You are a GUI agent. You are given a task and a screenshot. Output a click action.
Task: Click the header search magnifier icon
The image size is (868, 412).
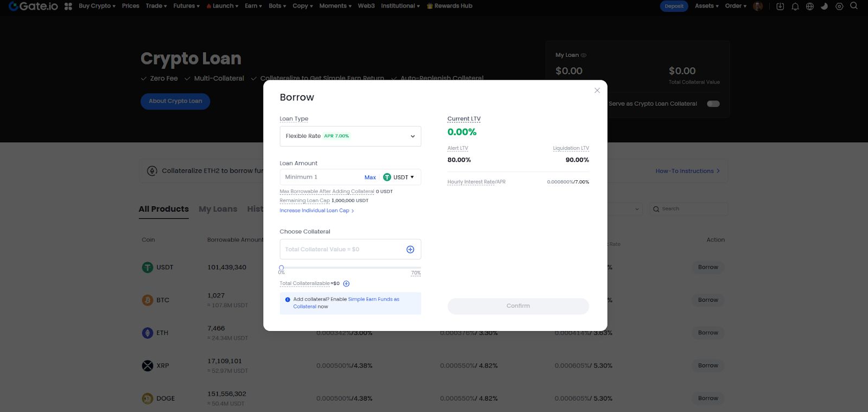(854, 6)
